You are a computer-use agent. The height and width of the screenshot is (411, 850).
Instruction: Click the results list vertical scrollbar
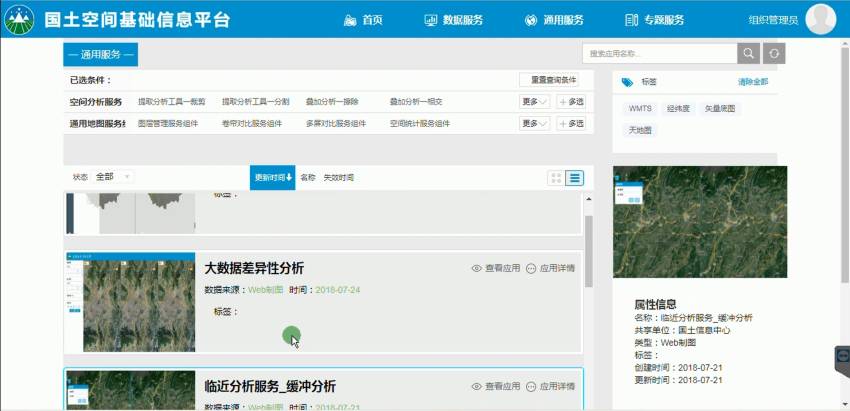(x=588, y=250)
